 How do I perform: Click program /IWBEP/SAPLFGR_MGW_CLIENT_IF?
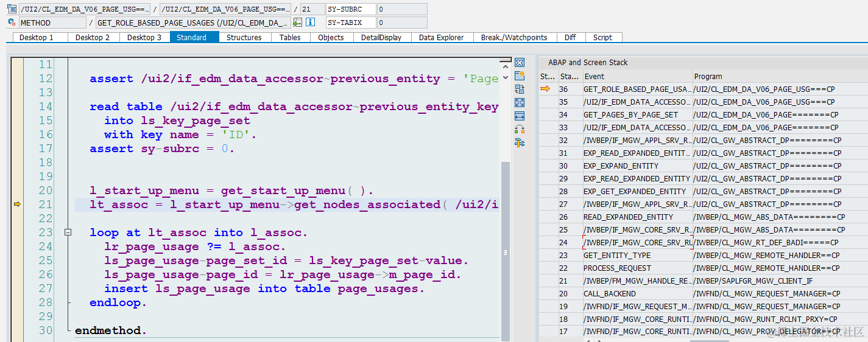click(x=753, y=281)
